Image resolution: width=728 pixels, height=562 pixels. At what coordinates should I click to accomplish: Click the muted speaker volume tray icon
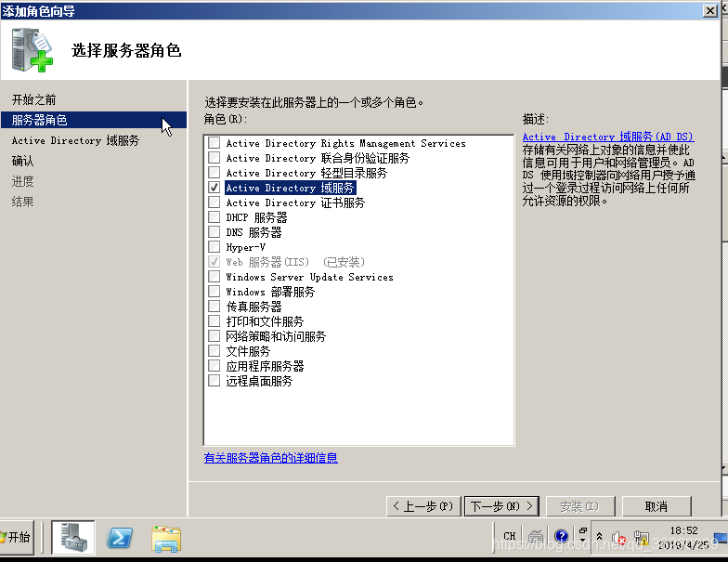tap(618, 539)
